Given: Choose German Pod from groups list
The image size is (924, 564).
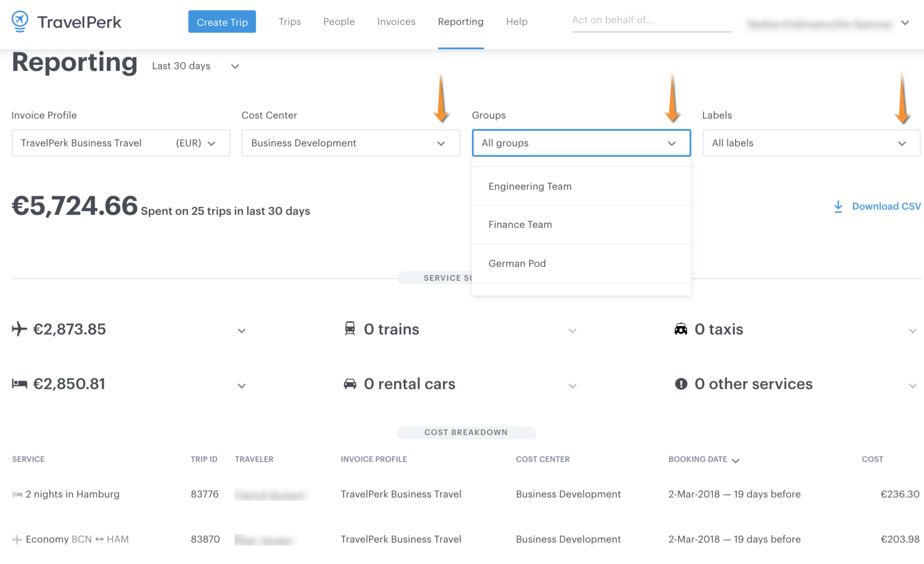Looking at the screenshot, I should coord(581,264).
